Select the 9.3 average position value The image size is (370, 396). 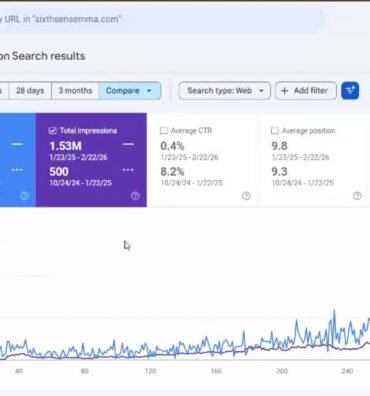(279, 172)
